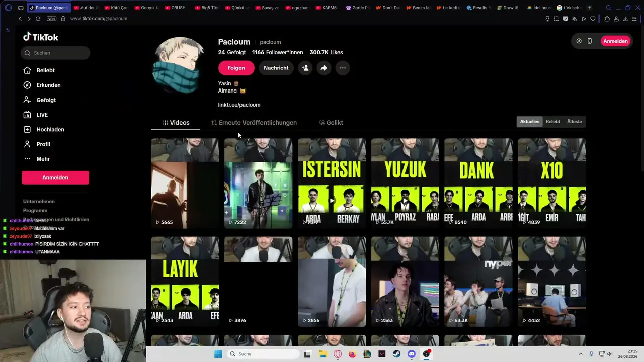Click the Folgen button

tap(236, 68)
